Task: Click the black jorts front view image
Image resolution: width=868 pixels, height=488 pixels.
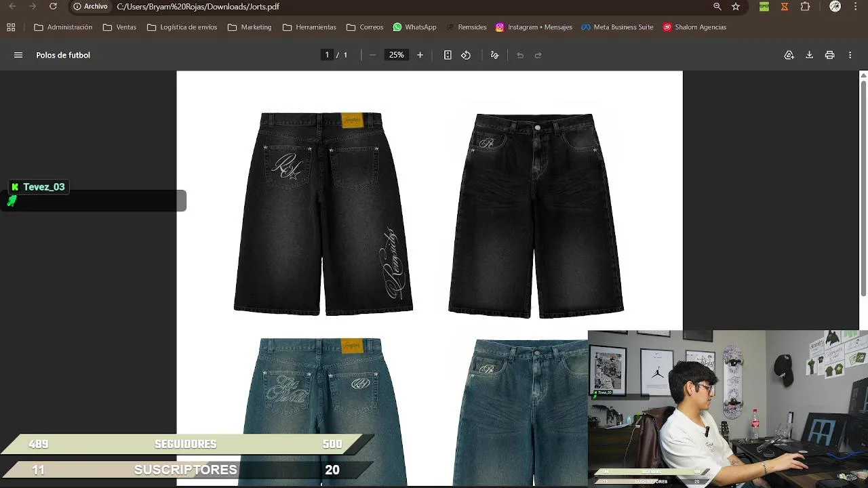Action: 536,215
